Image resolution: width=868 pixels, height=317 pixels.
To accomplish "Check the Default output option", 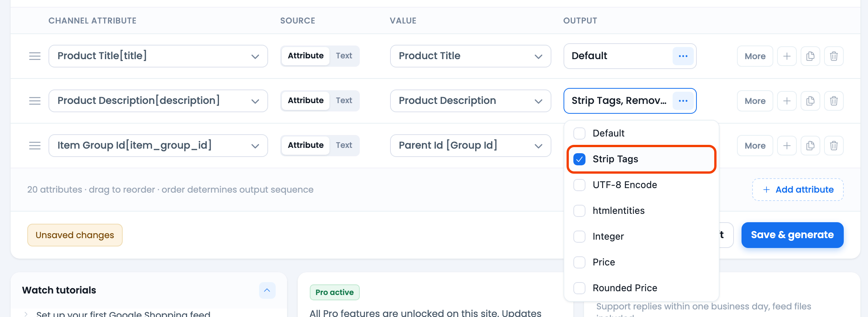I will (x=579, y=133).
